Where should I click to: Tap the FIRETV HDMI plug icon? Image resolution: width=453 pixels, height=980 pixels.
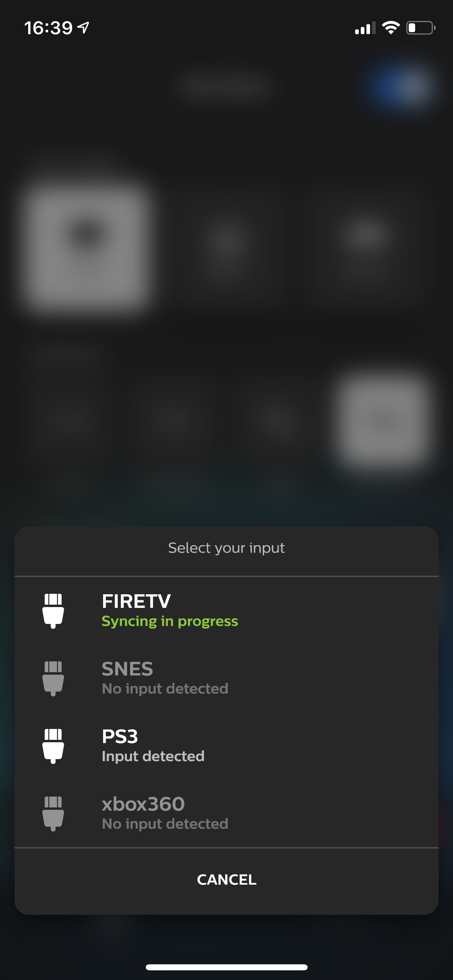[x=53, y=611]
